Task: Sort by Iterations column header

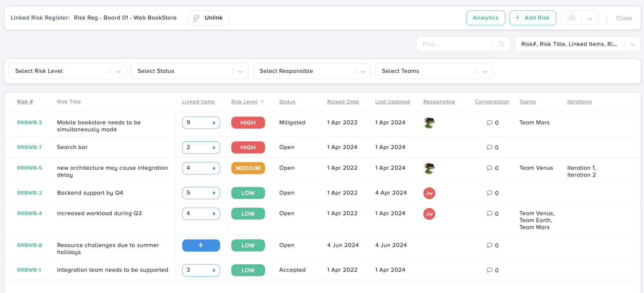Action: pos(579,102)
